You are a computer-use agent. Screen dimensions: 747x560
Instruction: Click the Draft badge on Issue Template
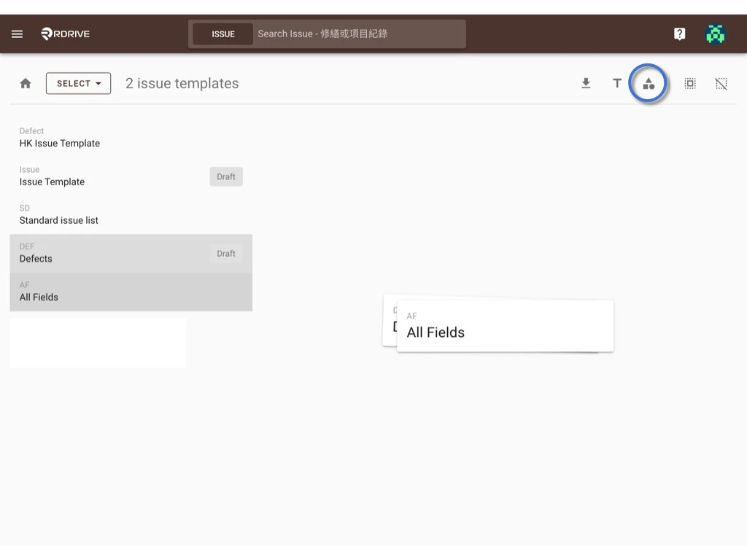coord(226,176)
